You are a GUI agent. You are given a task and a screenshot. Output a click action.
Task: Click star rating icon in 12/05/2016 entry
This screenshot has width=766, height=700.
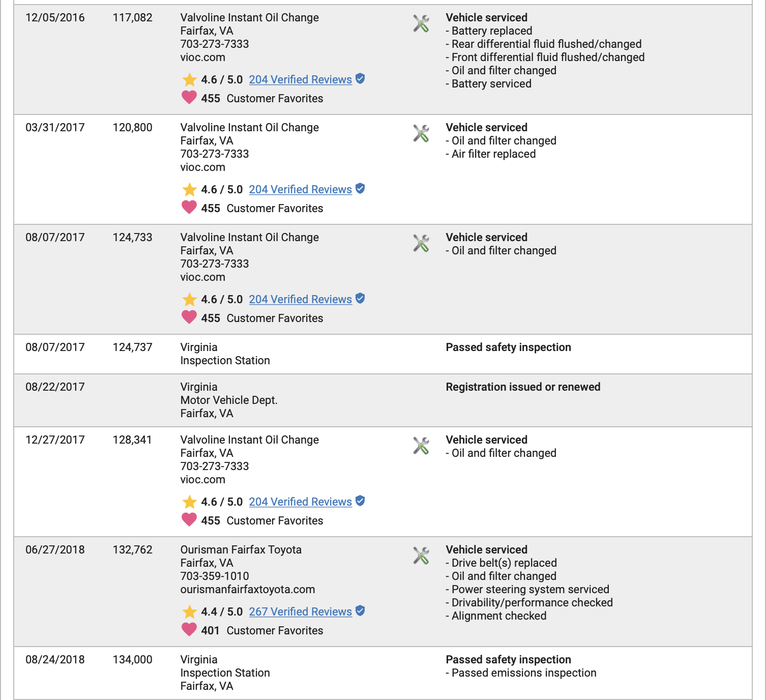click(x=189, y=80)
